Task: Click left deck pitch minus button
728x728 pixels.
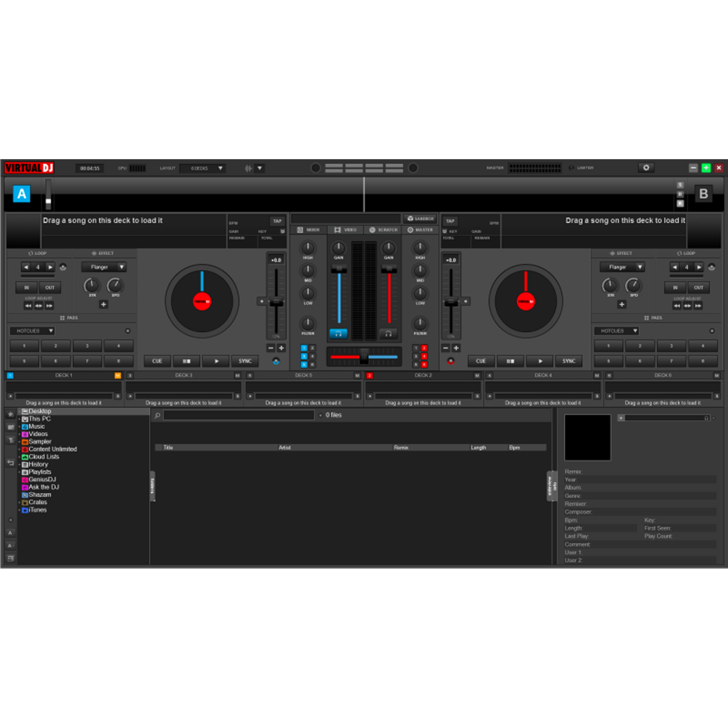Action: tap(270, 348)
